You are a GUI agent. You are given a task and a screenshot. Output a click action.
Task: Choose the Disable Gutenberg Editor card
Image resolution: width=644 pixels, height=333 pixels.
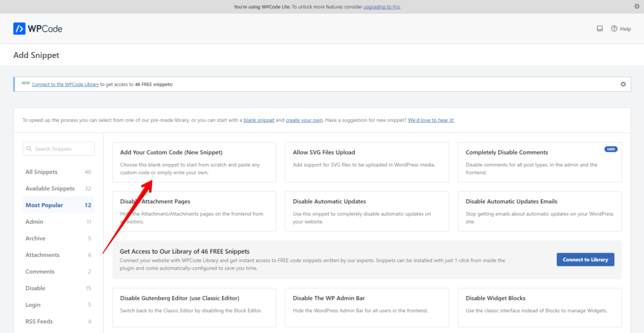pyautogui.click(x=194, y=308)
